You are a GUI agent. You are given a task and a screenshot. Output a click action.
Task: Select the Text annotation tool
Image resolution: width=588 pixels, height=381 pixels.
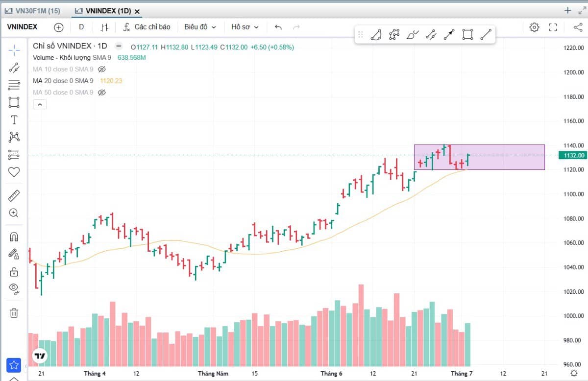coord(14,120)
